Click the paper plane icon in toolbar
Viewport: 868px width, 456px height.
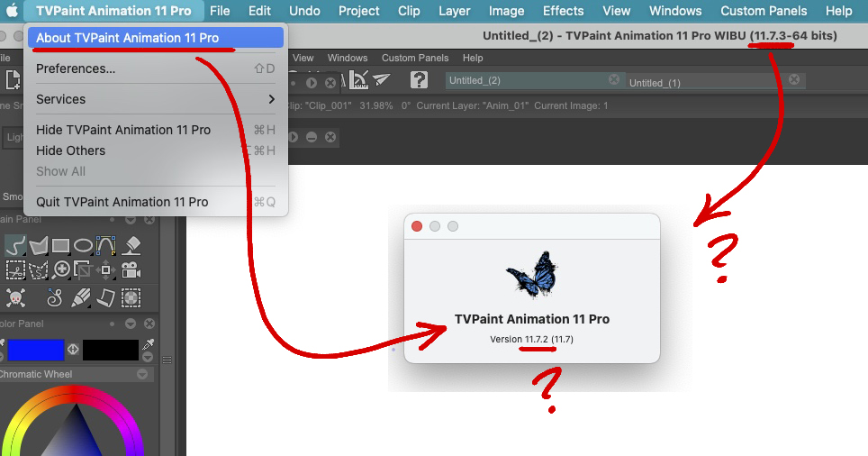(382, 80)
